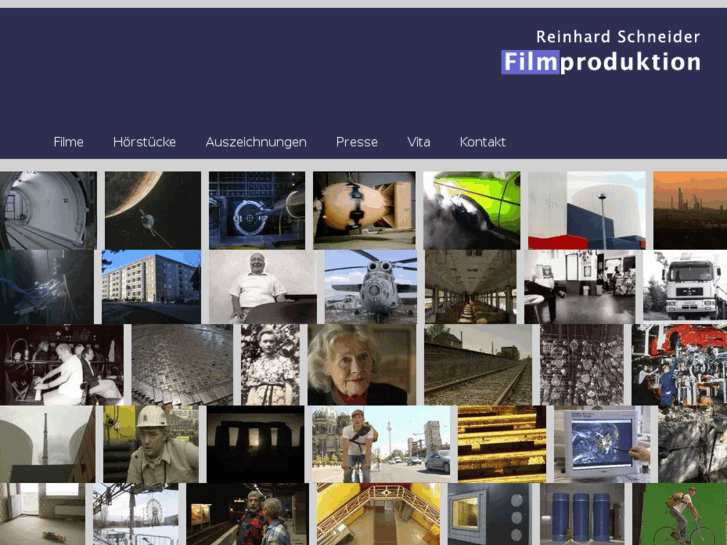
Task: Select the apartment block thumbnail
Action: [151, 287]
